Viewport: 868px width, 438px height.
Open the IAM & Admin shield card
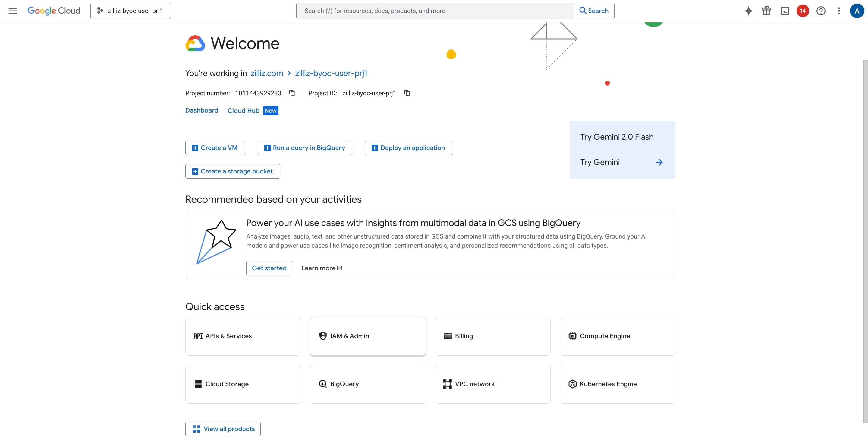pyautogui.click(x=368, y=336)
